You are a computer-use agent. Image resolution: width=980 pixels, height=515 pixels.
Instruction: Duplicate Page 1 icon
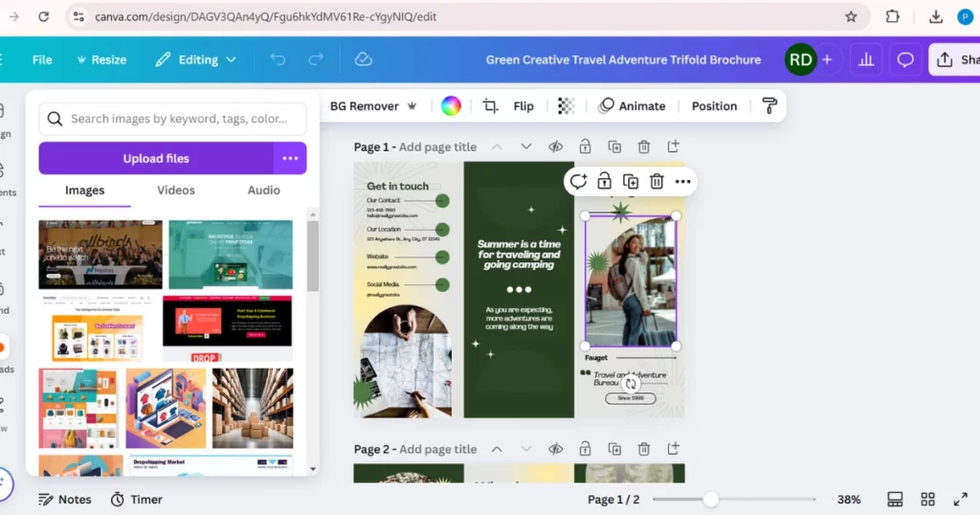(x=614, y=146)
